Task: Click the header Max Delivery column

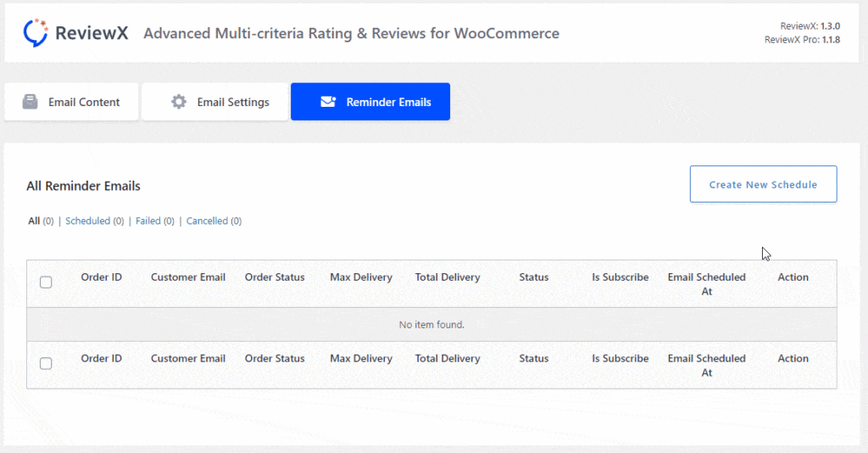Action: 361,277
